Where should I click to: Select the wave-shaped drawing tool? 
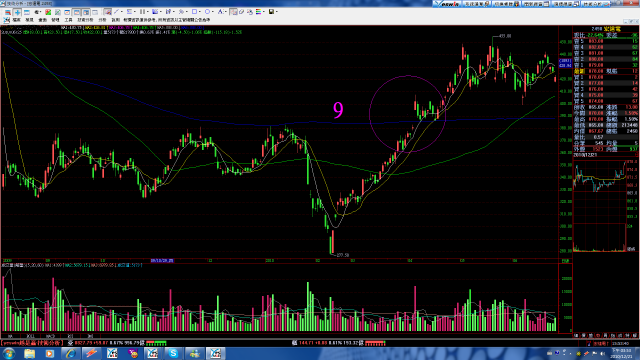(181, 12)
